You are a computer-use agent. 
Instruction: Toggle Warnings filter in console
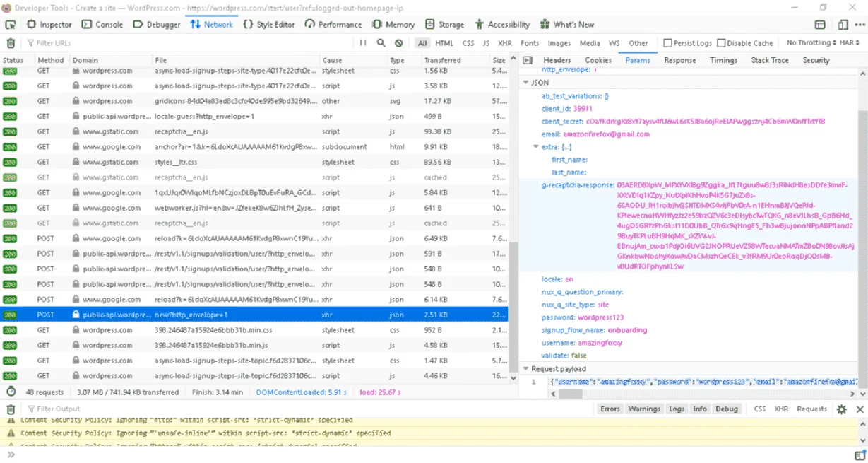click(x=644, y=409)
